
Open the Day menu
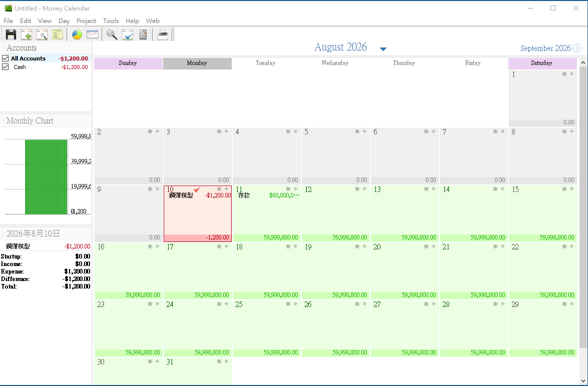64,21
